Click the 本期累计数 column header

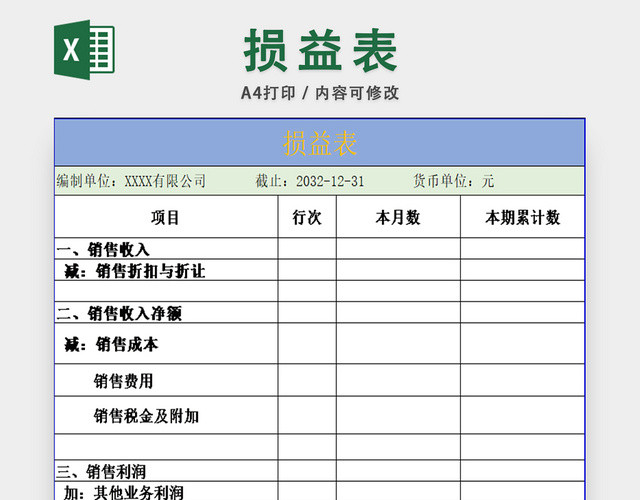[522, 217]
